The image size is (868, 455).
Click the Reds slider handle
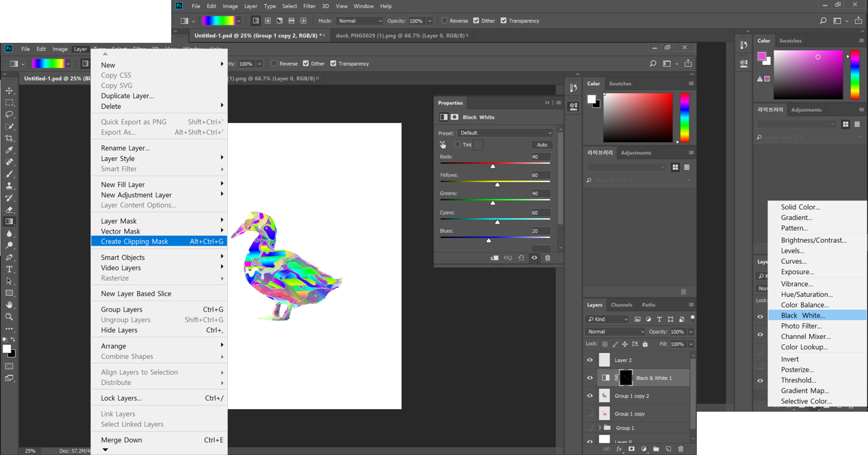click(x=493, y=166)
